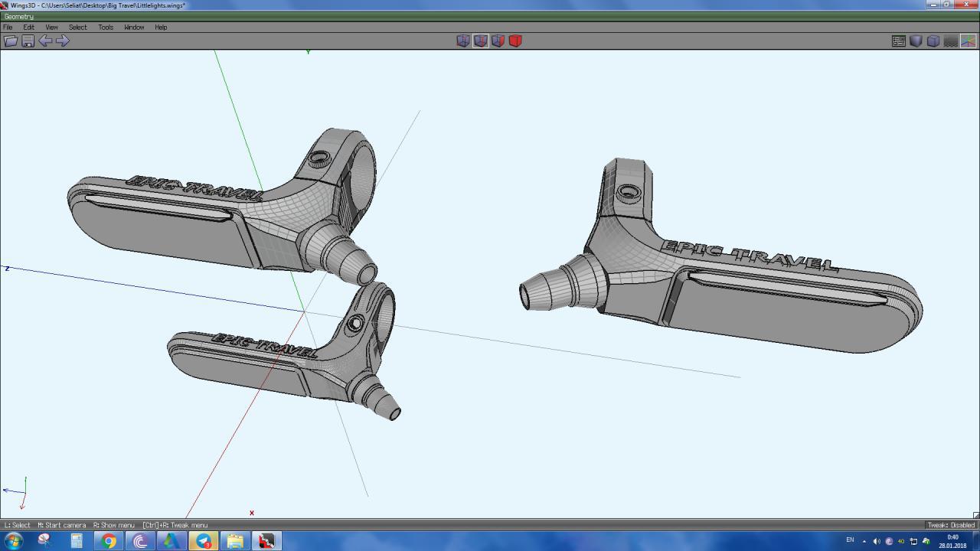Open Windows Explorer folder on the taskbar
This screenshot has height=551, width=980.
click(234, 541)
